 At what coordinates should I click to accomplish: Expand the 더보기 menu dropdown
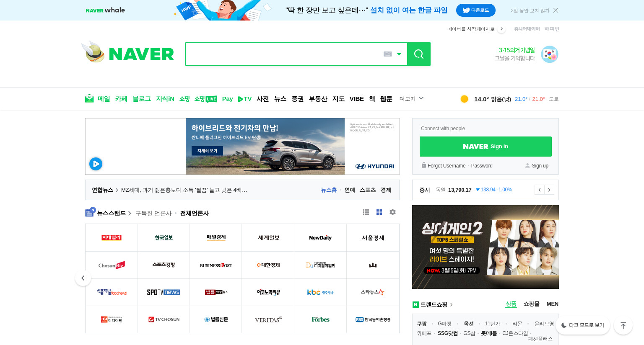pos(411,99)
